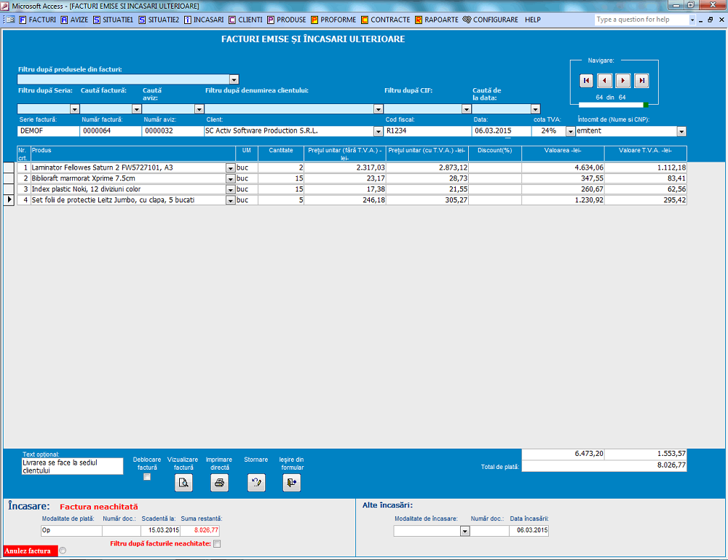
Task: Click the Cod fiscal field R1234
Action: click(x=427, y=131)
